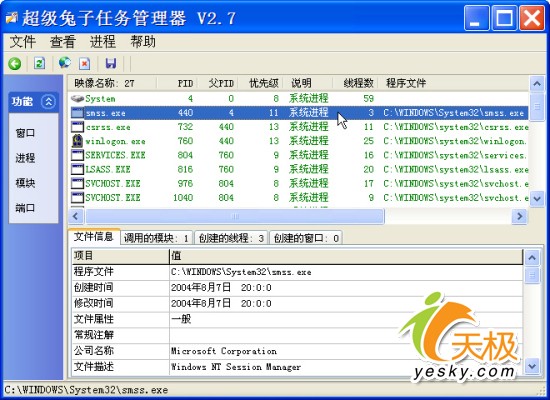This screenshot has width=550, height=400.
Task: Click the refresh toolbar icon
Action: [39, 64]
